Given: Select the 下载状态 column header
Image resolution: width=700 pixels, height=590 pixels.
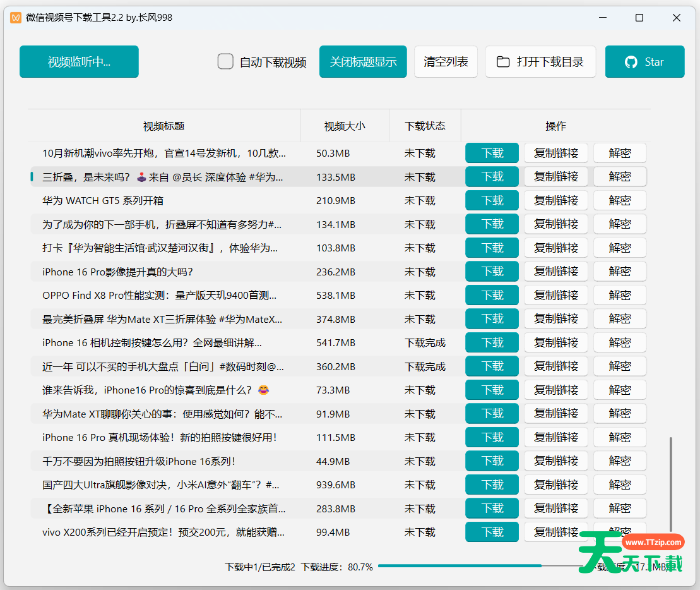Looking at the screenshot, I should pos(425,126).
